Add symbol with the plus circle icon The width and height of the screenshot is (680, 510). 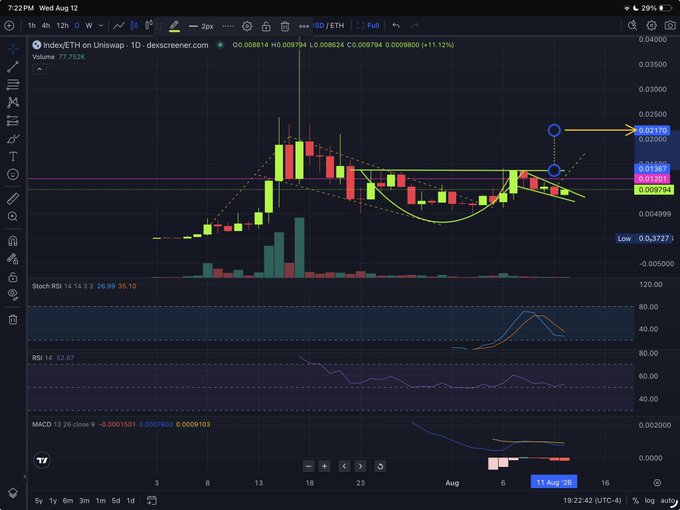(x=9, y=26)
